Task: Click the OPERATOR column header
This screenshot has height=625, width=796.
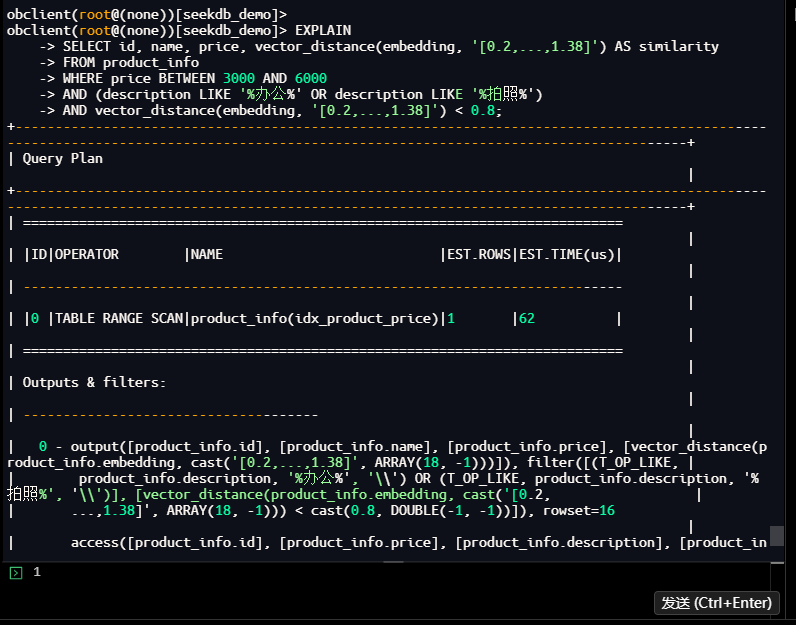Action: pyautogui.click(x=86, y=254)
